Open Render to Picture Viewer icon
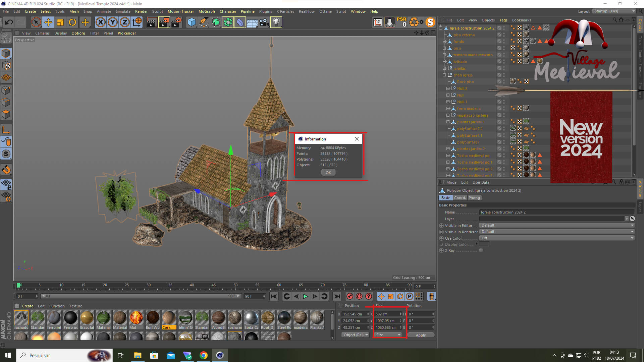 coord(164,22)
